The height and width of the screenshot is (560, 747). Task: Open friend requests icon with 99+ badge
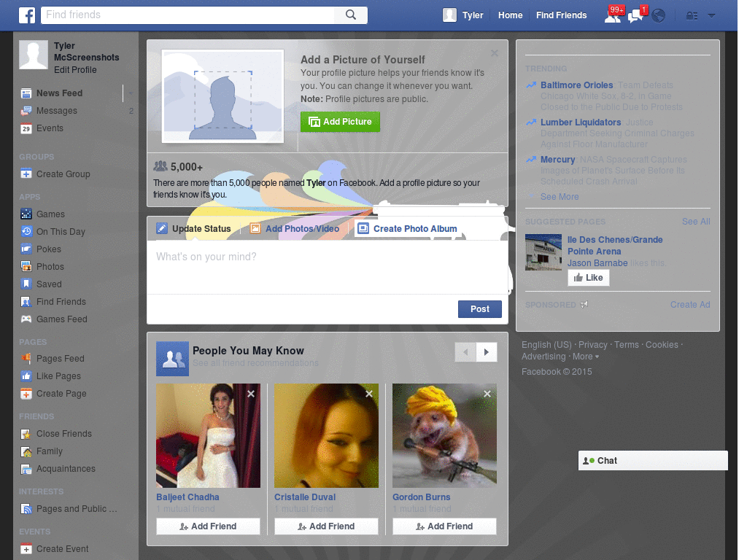point(613,15)
